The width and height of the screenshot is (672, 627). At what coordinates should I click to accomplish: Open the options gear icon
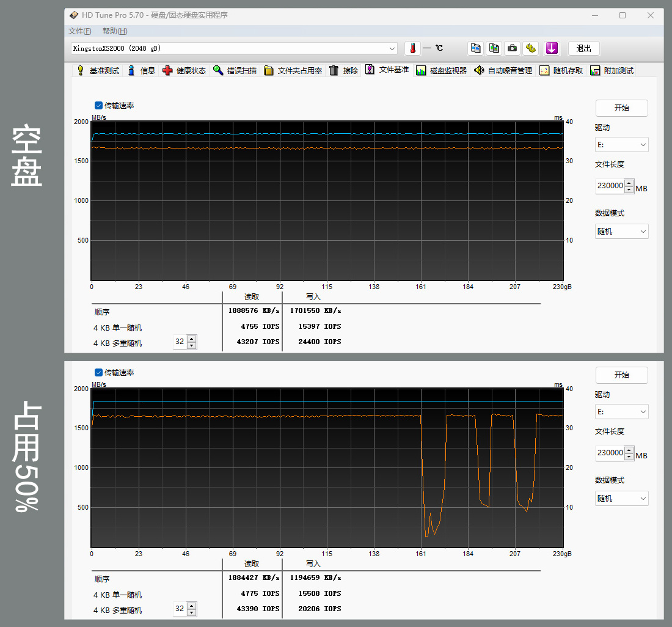tap(530, 48)
